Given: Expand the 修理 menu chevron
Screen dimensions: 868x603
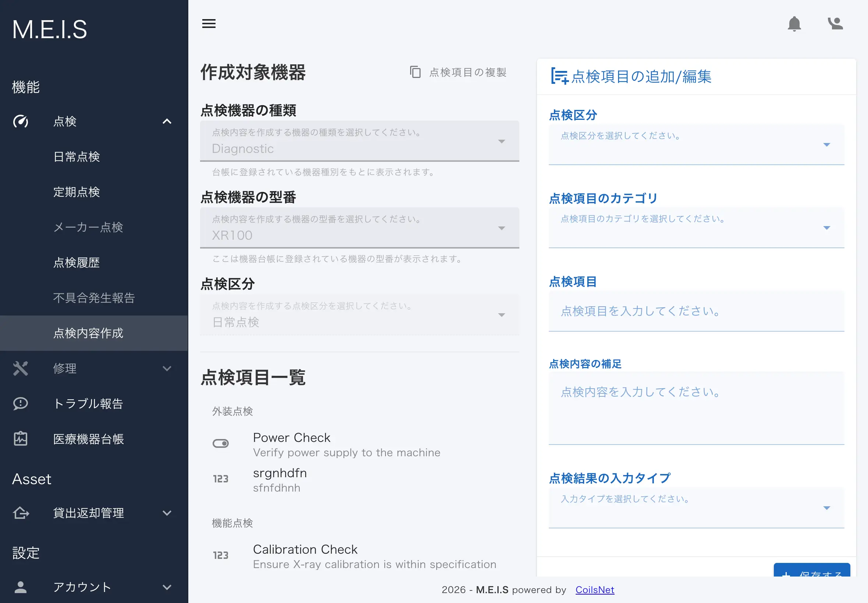Looking at the screenshot, I should [x=167, y=368].
